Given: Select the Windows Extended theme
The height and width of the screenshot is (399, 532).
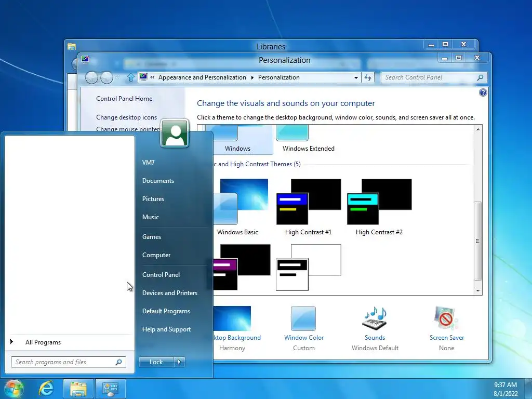Looking at the screenshot, I should click(x=309, y=139).
